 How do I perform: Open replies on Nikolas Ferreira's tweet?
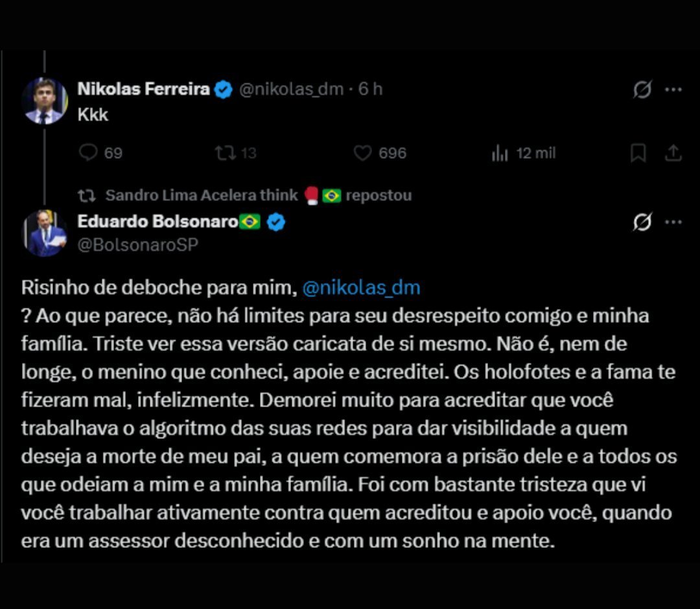[100, 153]
